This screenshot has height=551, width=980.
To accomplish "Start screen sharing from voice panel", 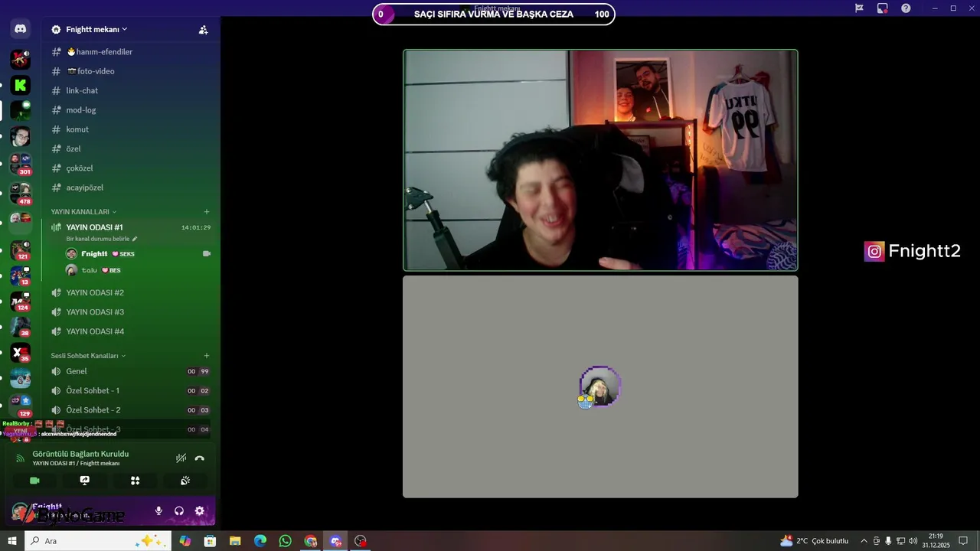I will [84, 481].
